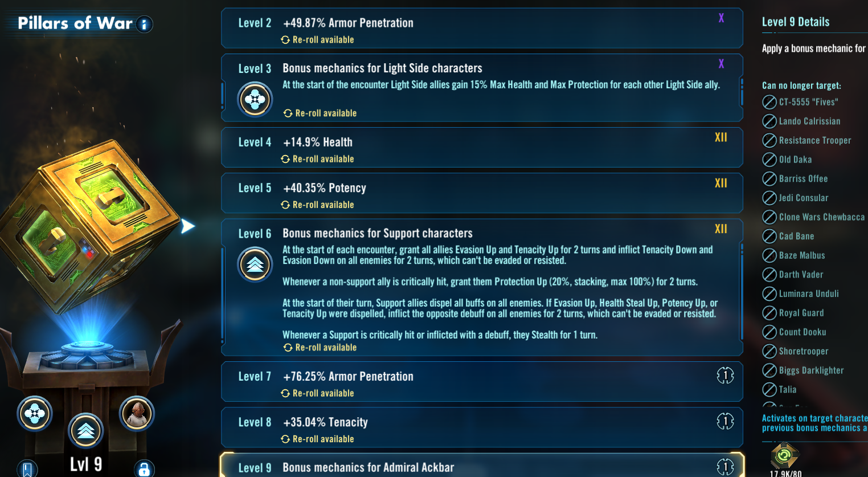Click the Level 6 description scrollbar

click(741, 291)
